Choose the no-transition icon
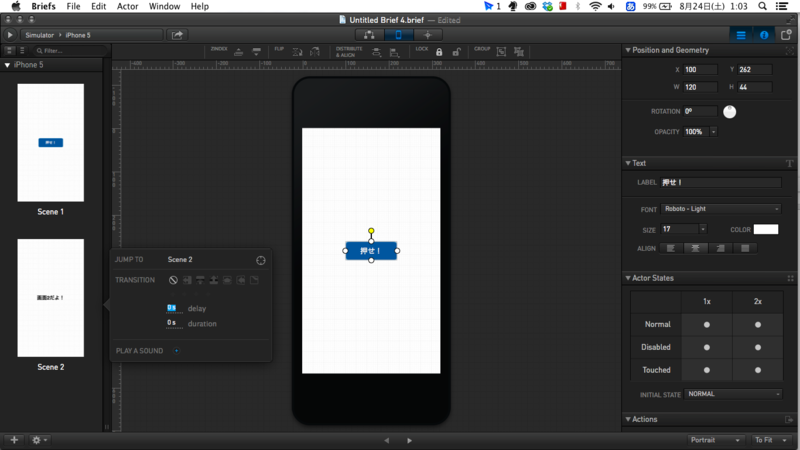 pyautogui.click(x=173, y=280)
